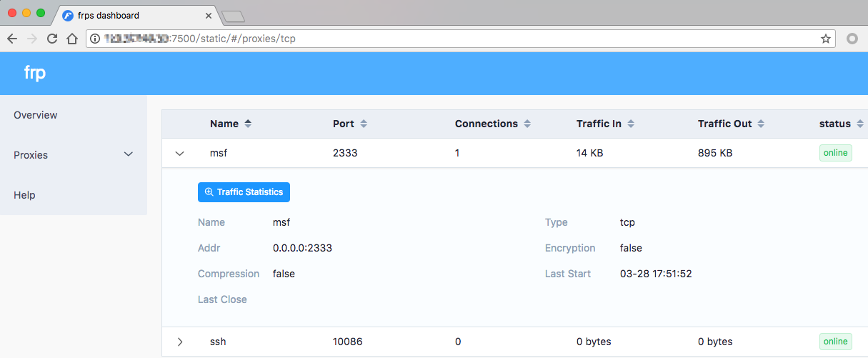
Task: Select the ssh Traffic Out 0 bytes value
Action: coord(715,342)
